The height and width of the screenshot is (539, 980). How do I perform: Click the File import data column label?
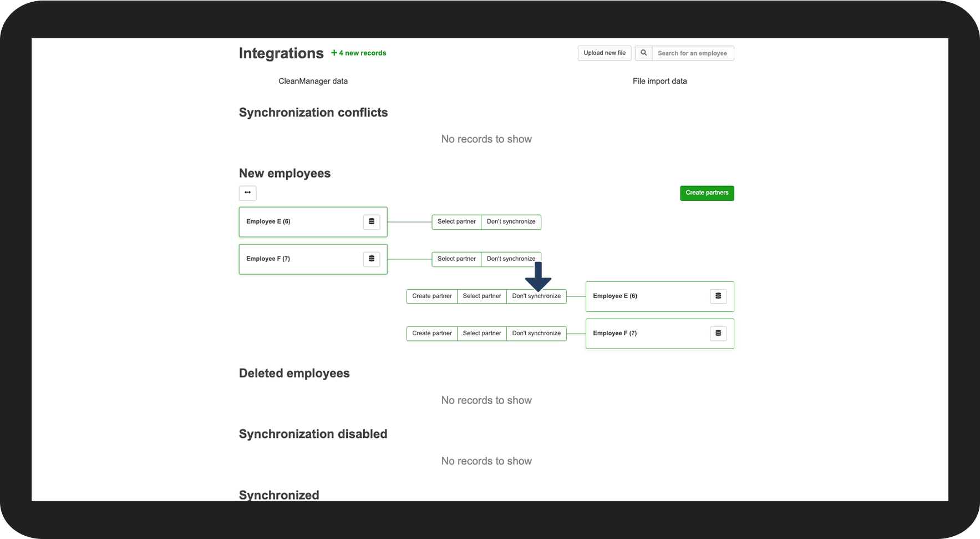[660, 81]
